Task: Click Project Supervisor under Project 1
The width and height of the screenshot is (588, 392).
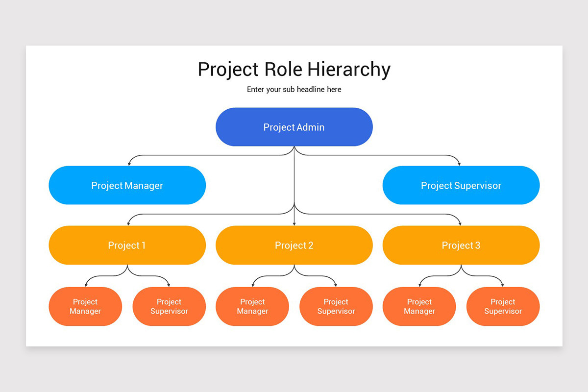Action: coord(169,306)
